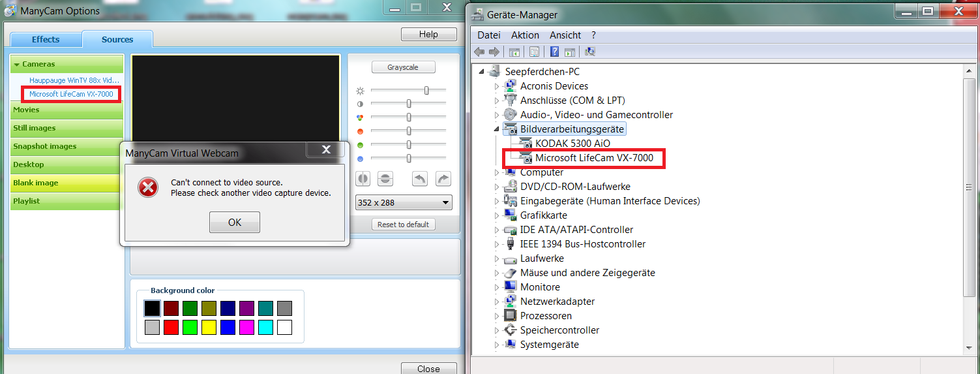Scan for hardware changes toolbar icon
The height and width of the screenshot is (374, 980).
pyautogui.click(x=589, y=52)
